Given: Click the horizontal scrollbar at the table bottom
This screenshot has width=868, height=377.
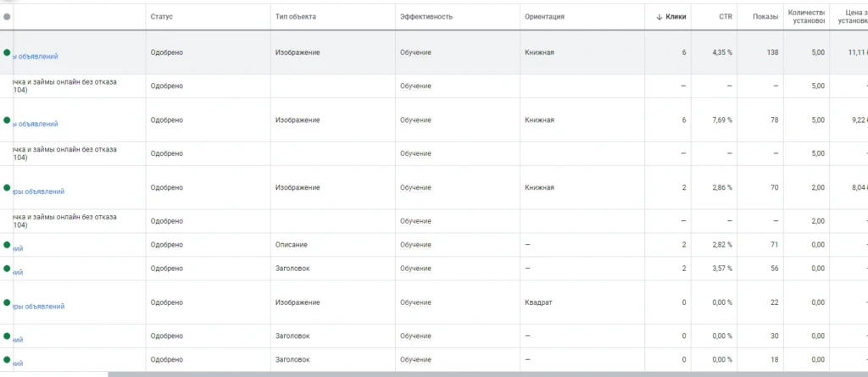Looking at the screenshot, I should 487,374.
